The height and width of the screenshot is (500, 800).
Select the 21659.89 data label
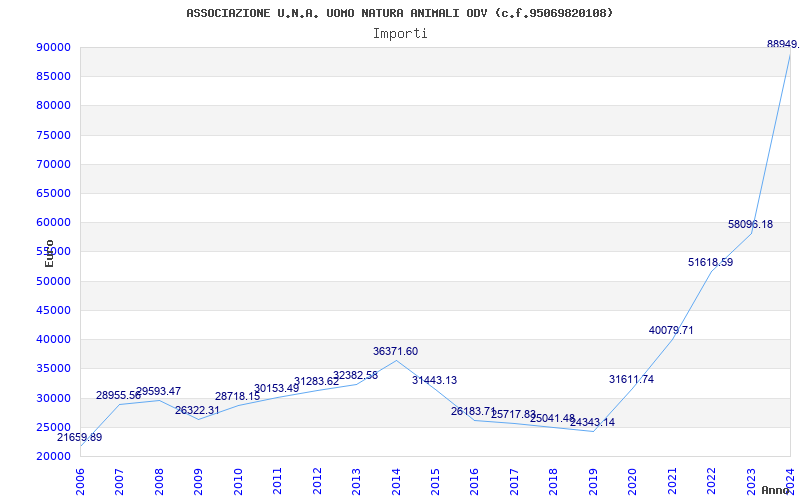(80, 437)
